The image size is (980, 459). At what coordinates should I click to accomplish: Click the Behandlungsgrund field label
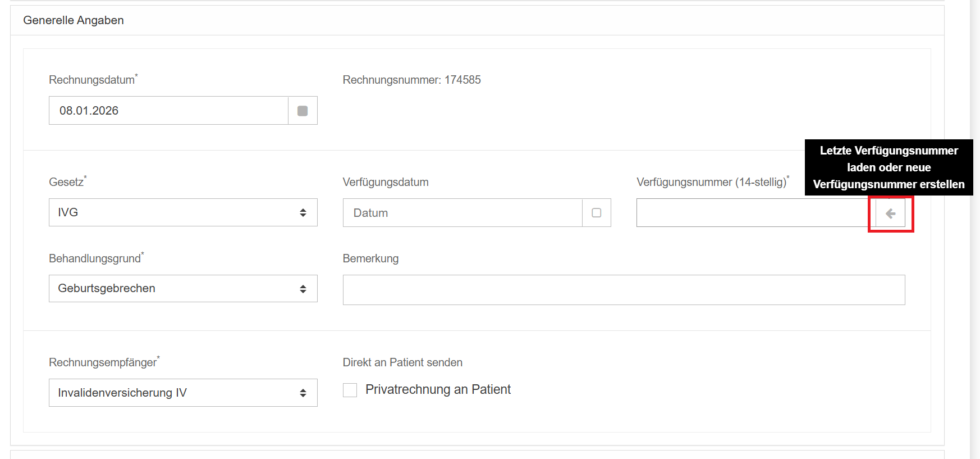[x=95, y=258]
